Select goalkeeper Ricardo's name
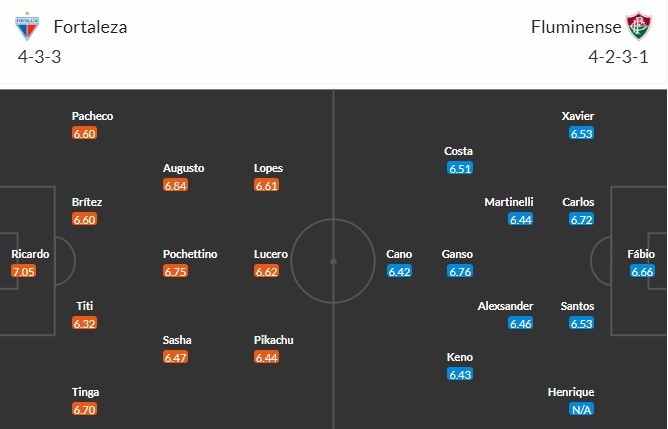The image size is (668, 429). click(30, 254)
